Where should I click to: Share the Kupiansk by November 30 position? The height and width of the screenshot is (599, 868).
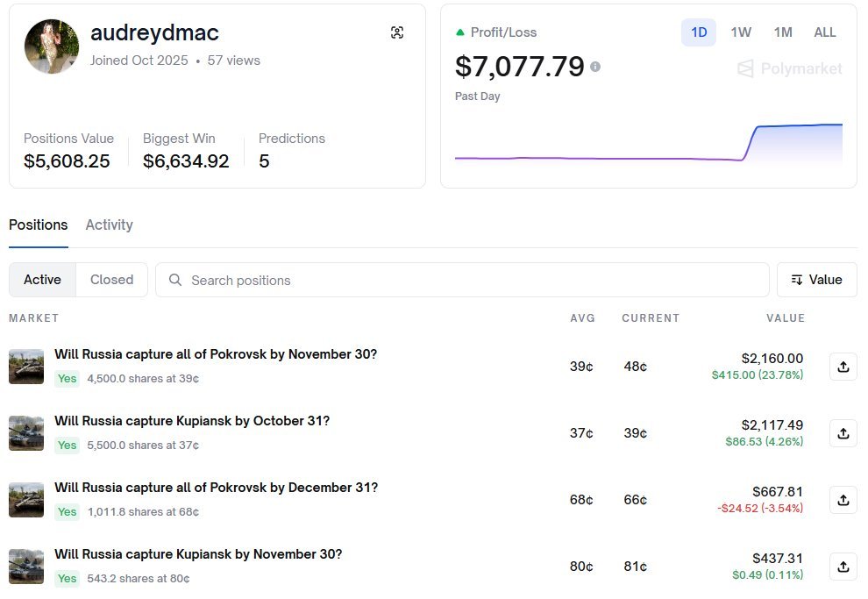(843, 567)
